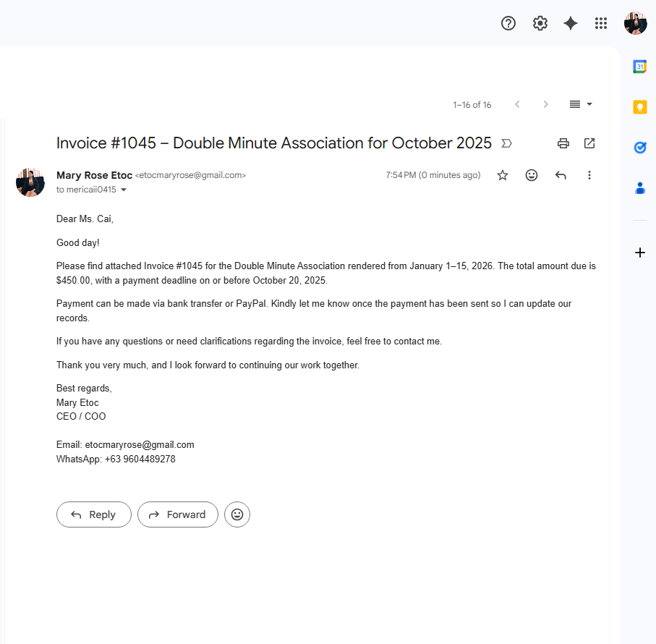Viewport: 656px width, 644px height.
Task: Open Google Calendar side panel
Action: click(x=639, y=67)
